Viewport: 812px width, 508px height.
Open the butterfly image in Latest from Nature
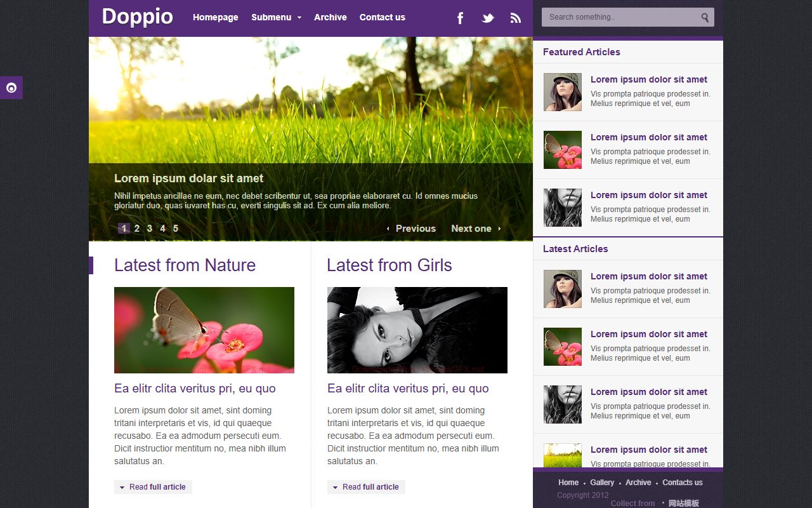(x=204, y=330)
